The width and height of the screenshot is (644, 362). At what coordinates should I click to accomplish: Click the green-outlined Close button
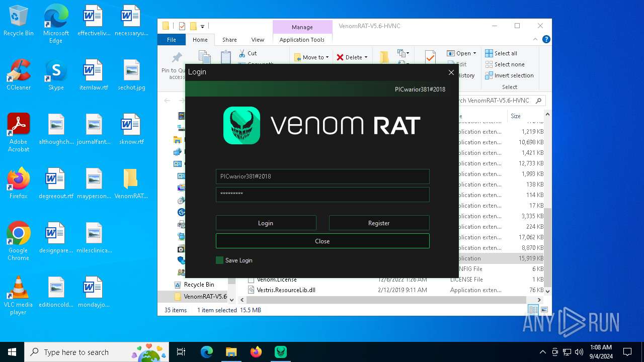pyautogui.click(x=323, y=241)
